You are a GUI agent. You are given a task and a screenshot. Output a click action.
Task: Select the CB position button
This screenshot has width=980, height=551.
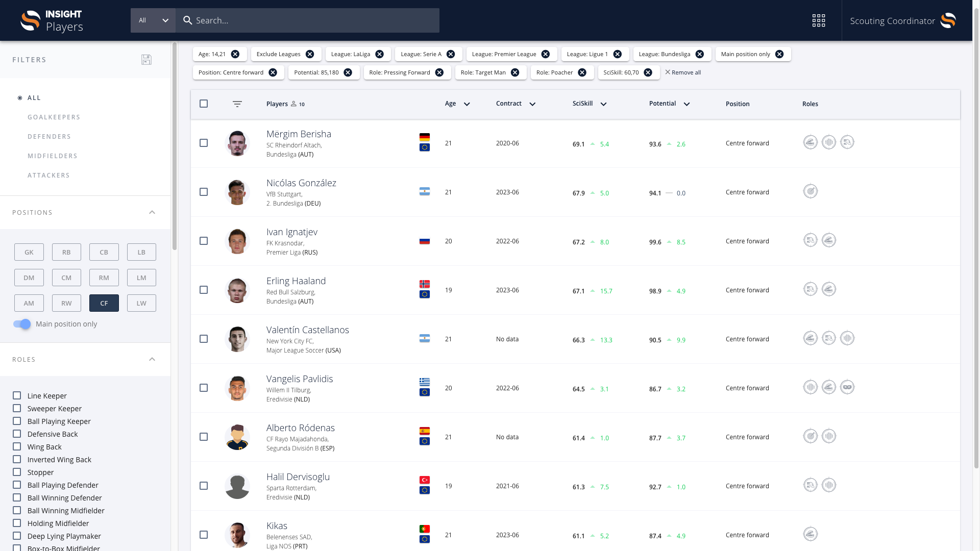104,252
